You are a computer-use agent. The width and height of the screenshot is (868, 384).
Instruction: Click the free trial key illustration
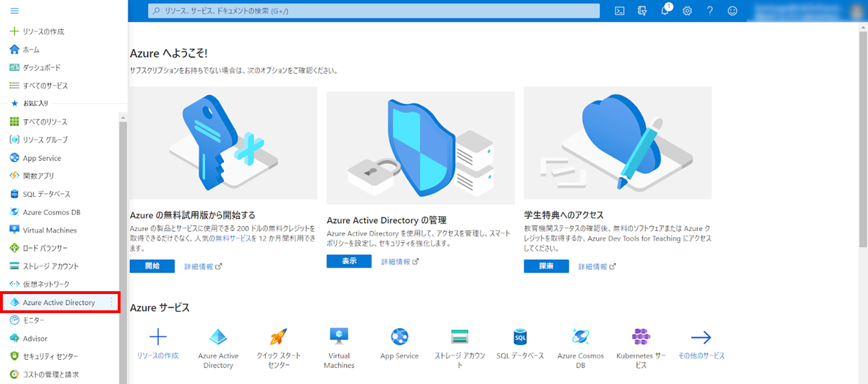pos(223,143)
